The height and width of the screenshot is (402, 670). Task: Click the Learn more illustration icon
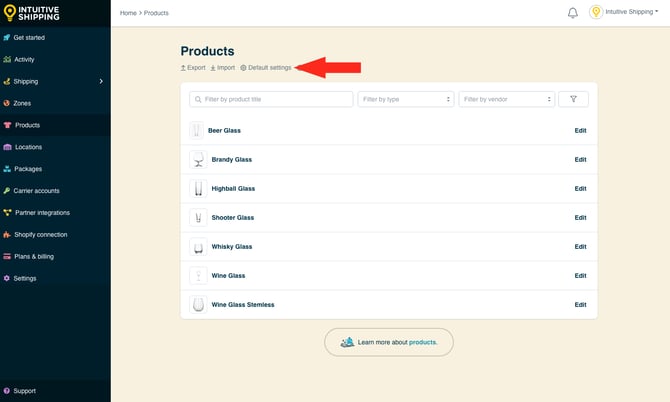point(347,342)
